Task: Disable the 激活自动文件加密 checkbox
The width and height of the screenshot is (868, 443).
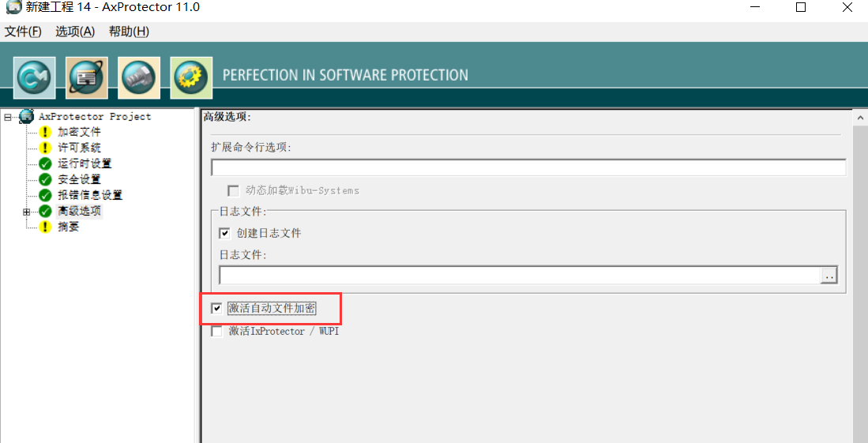Action: pyautogui.click(x=217, y=308)
